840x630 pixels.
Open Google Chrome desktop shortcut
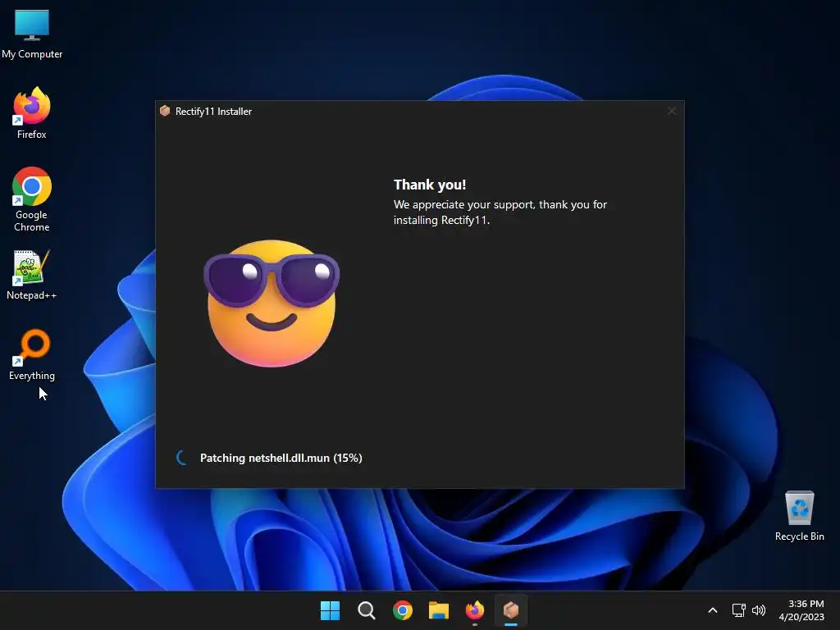(x=32, y=199)
